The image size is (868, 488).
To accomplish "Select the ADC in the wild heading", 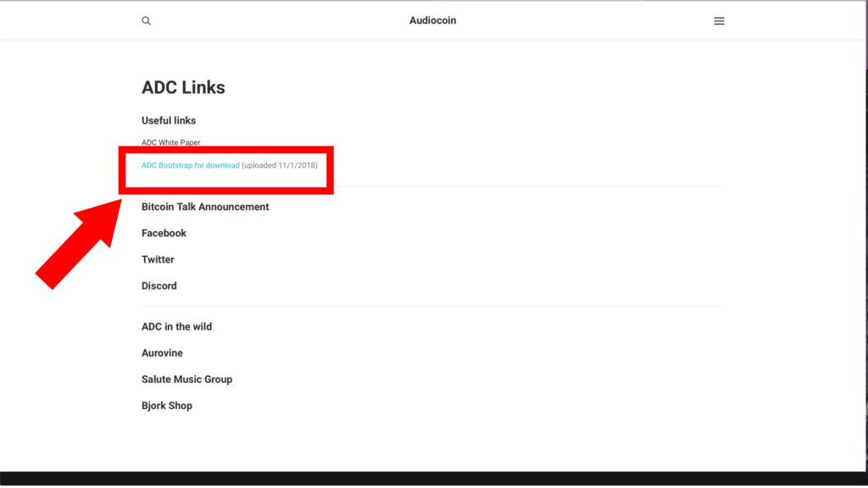I will click(x=176, y=327).
